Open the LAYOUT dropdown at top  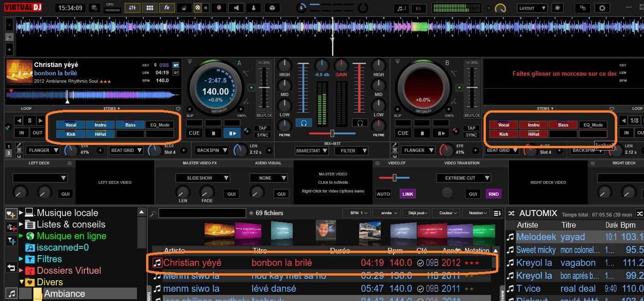click(532, 8)
